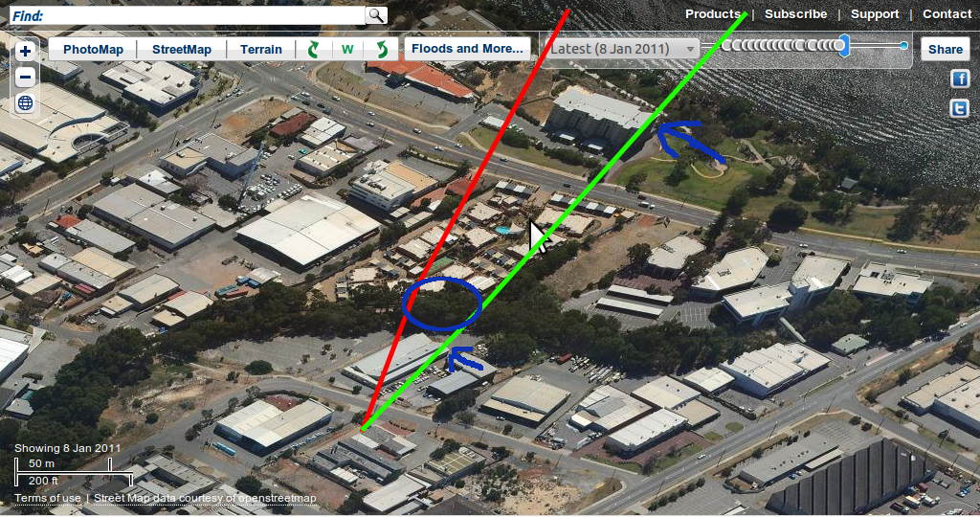
Task: Open the Terms of use link
Action: (x=48, y=498)
